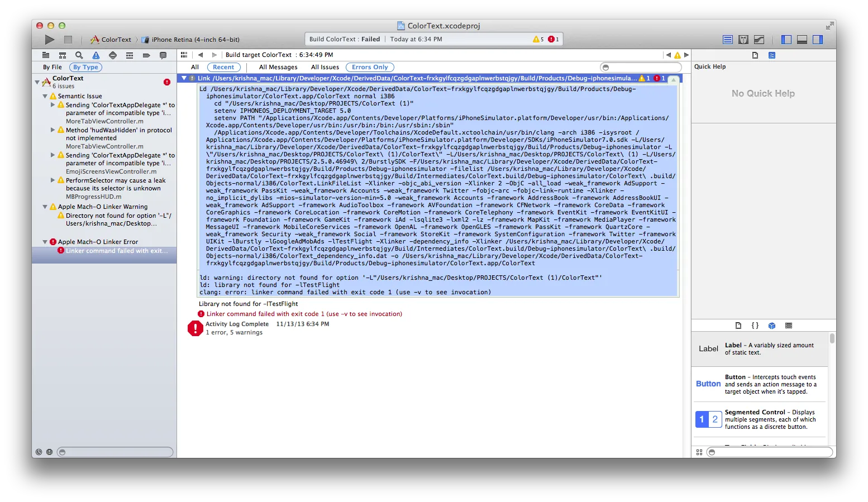Select the Segmented Control library object
This screenshot has height=502, width=868.
click(x=760, y=419)
